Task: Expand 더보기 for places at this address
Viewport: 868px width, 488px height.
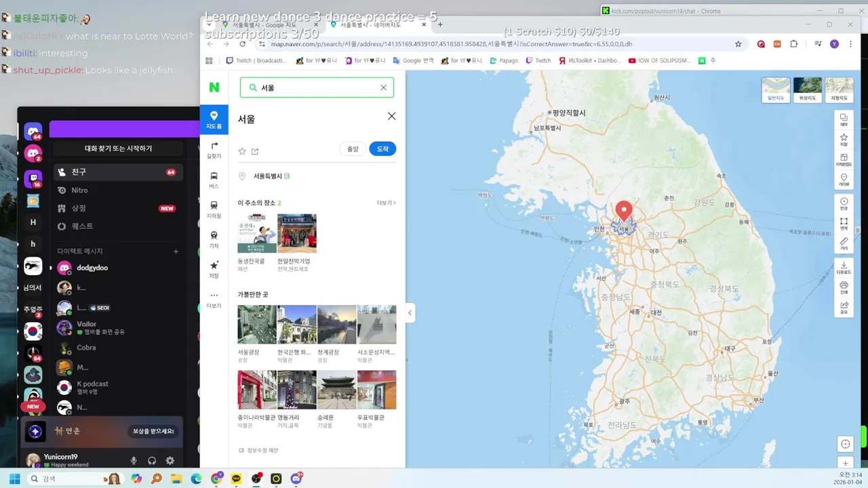Action: (x=386, y=203)
